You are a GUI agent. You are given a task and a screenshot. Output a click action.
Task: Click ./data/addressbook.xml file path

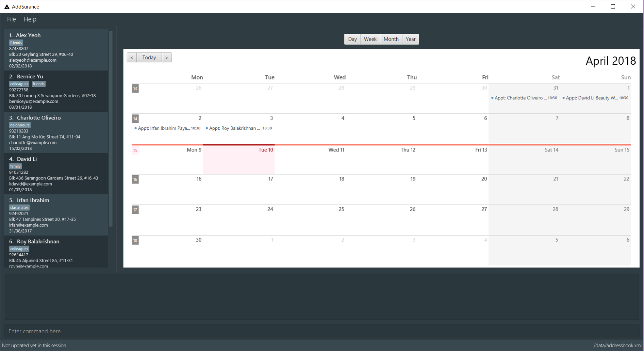tap(617, 346)
